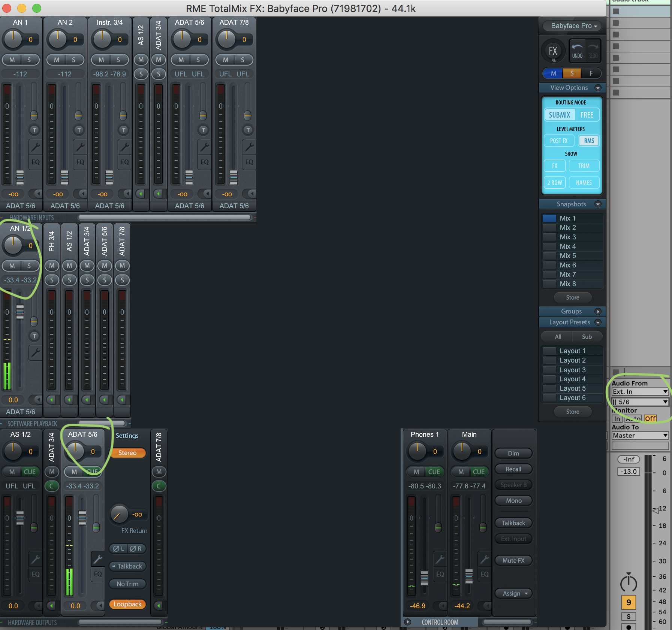Click the Control Room section arrow icon

(x=408, y=622)
